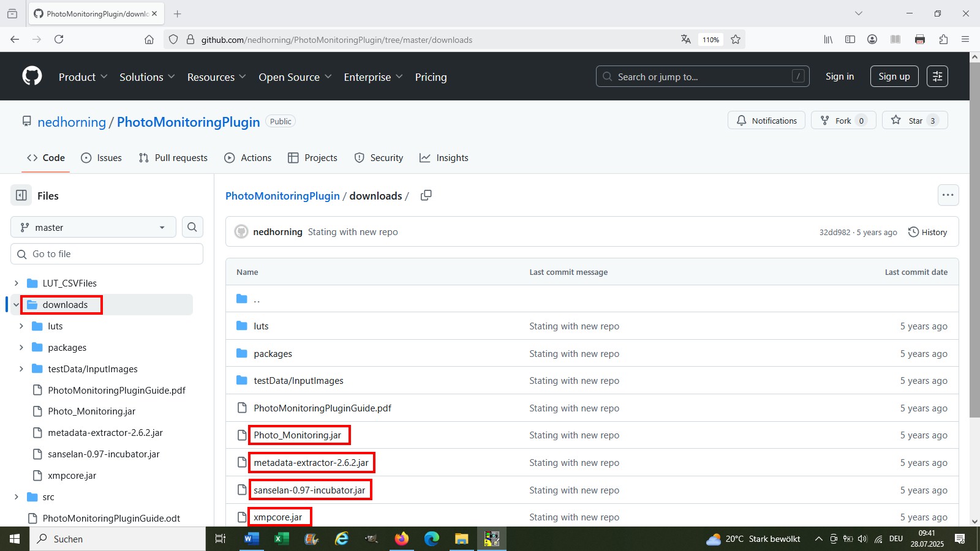The width and height of the screenshot is (980, 551).
Task: Open master branch selector dropdown
Action: point(93,227)
